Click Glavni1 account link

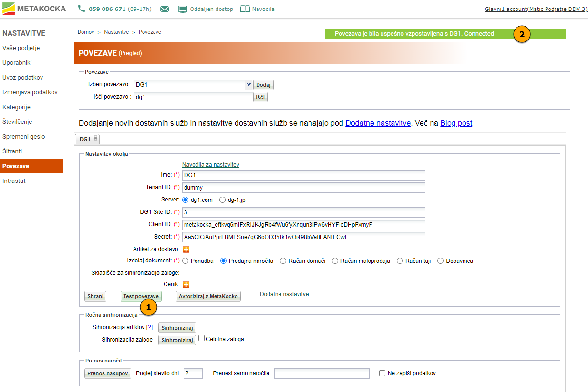(x=536, y=9)
